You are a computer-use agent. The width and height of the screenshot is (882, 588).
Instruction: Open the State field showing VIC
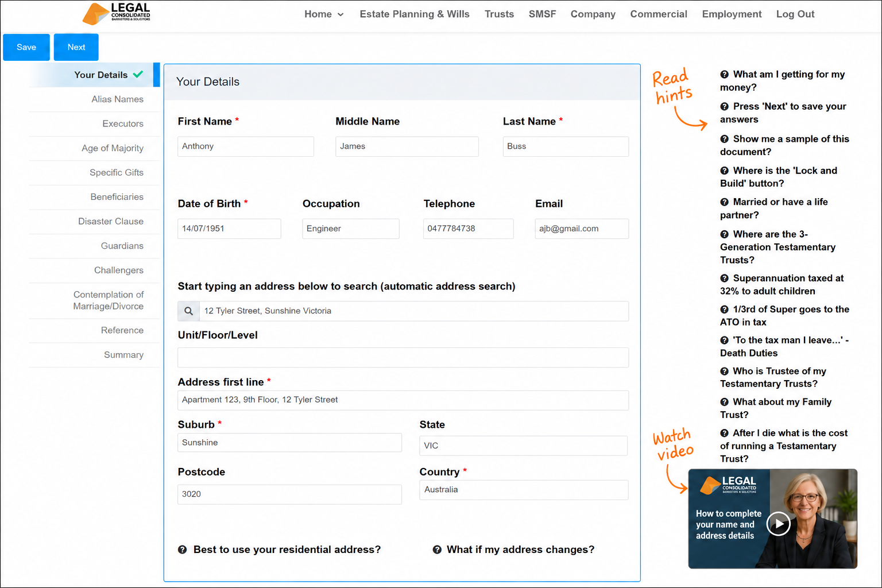pyautogui.click(x=524, y=446)
